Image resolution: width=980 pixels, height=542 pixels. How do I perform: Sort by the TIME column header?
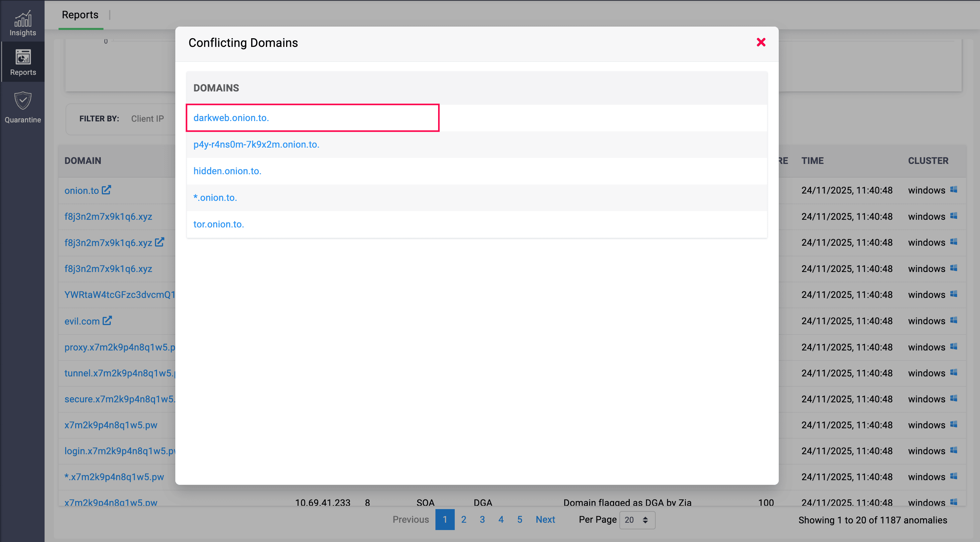pyautogui.click(x=812, y=161)
